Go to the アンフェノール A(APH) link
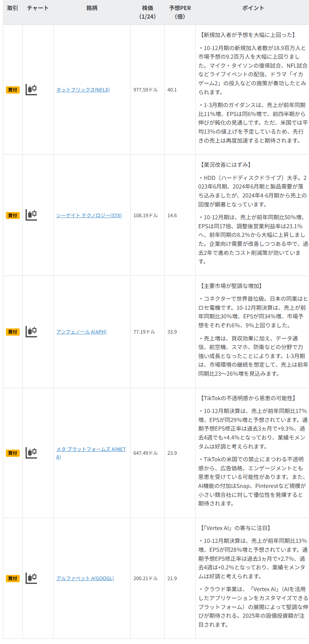Viewport: 309px width, 644px height. pos(81,332)
